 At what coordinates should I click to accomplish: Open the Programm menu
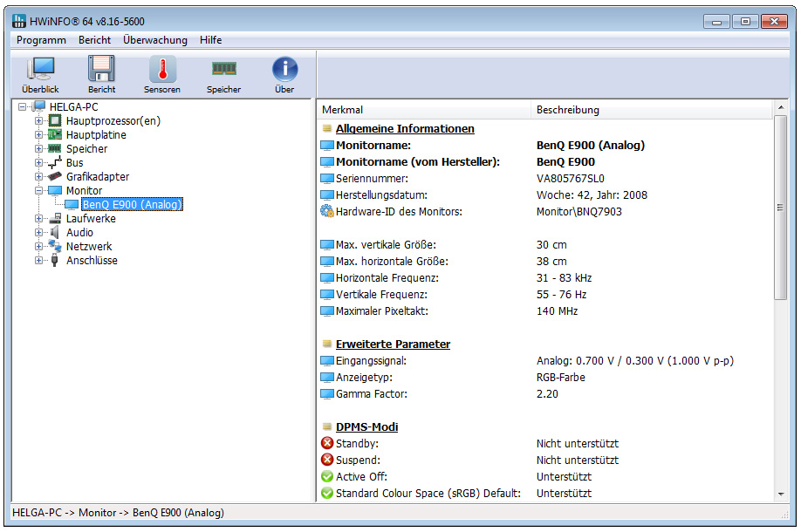coord(41,40)
